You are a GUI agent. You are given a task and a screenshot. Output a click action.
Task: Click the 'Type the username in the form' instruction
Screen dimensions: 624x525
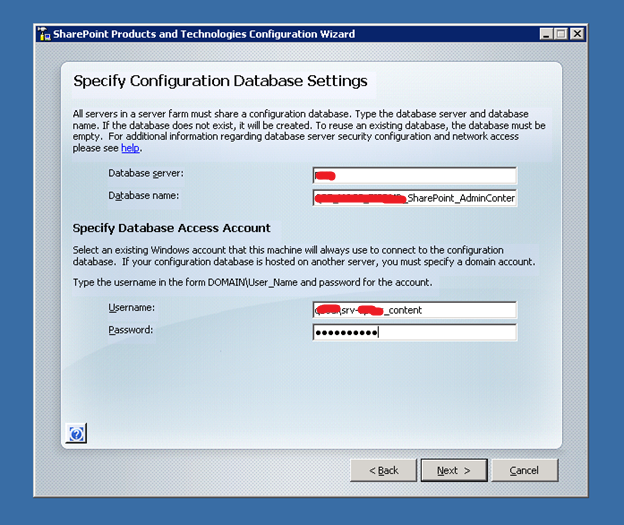point(252,283)
